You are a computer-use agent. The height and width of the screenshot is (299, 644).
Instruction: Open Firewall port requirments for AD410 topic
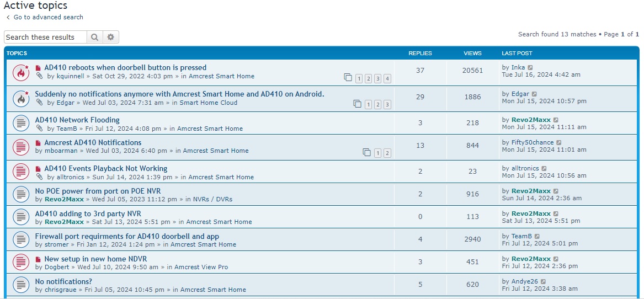[x=127, y=236]
